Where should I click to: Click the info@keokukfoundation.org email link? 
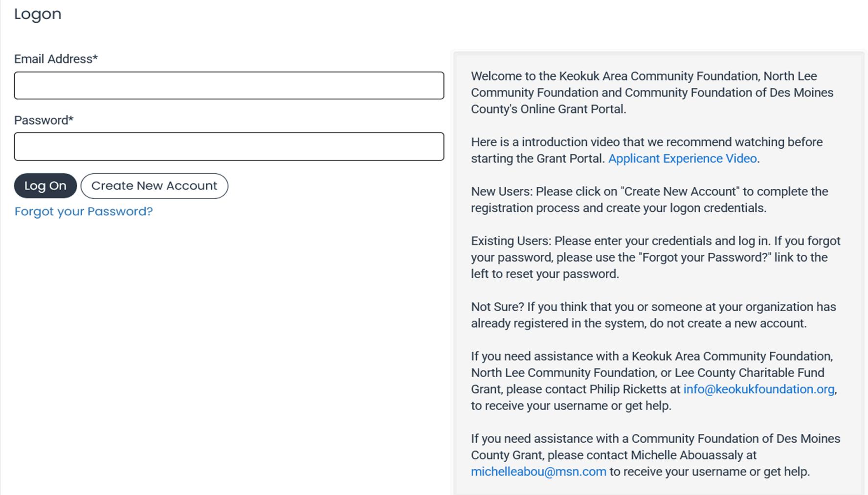tap(758, 389)
